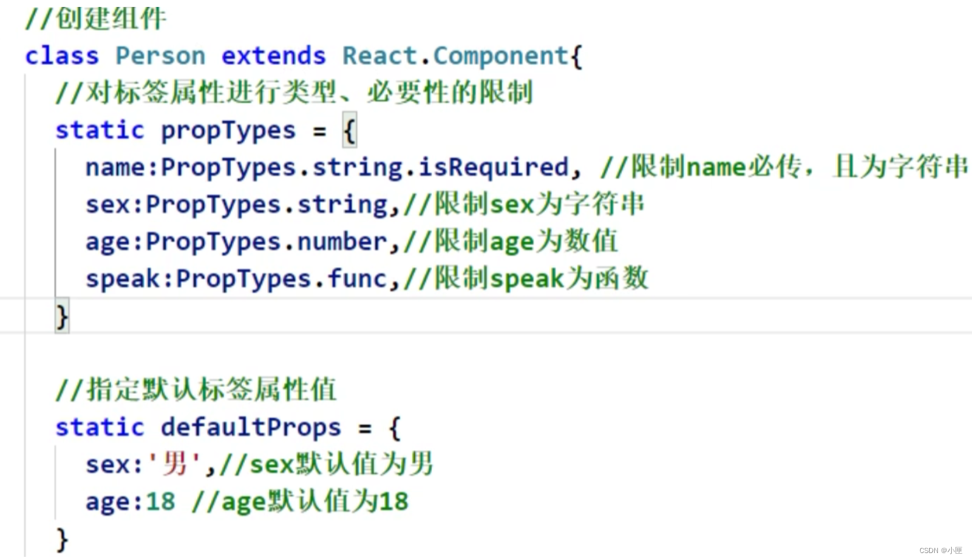The width and height of the screenshot is (972, 560).
Task: Click the comment "//指定默认标签属性值"
Action: pos(196,390)
